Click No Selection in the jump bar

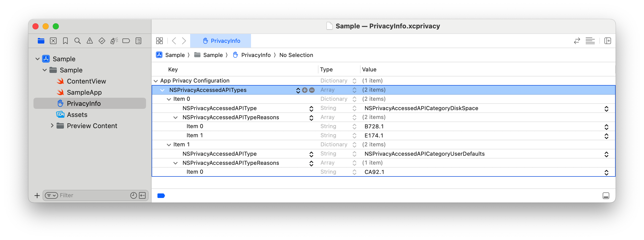(296, 55)
